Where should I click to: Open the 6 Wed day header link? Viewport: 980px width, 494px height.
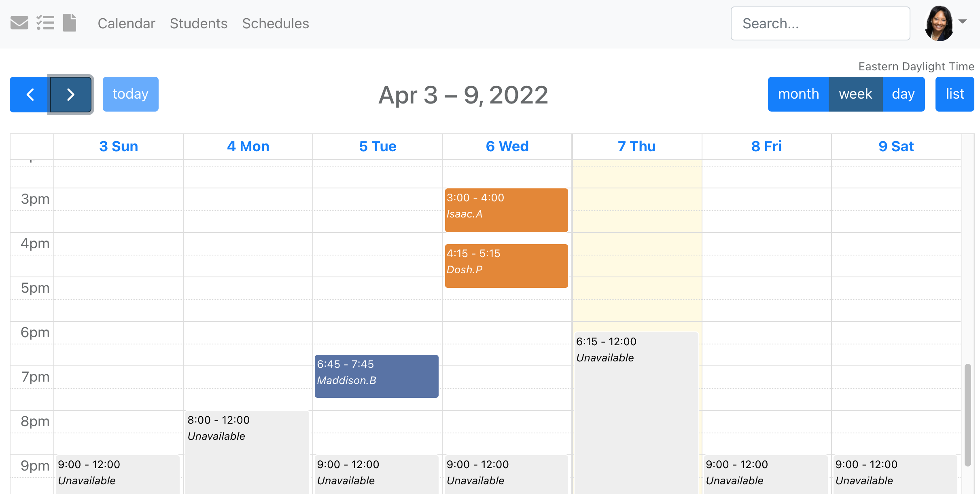[507, 146]
